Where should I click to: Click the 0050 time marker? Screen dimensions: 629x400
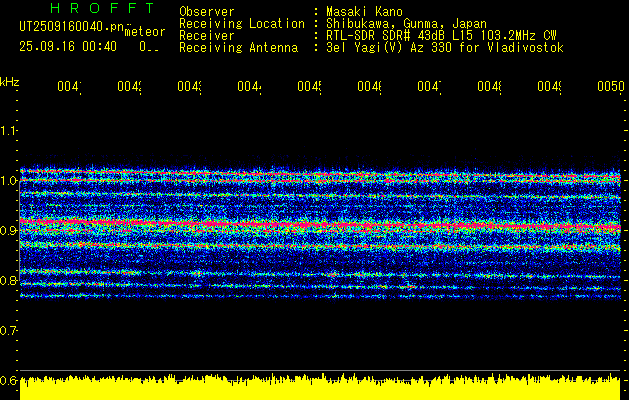609,88
